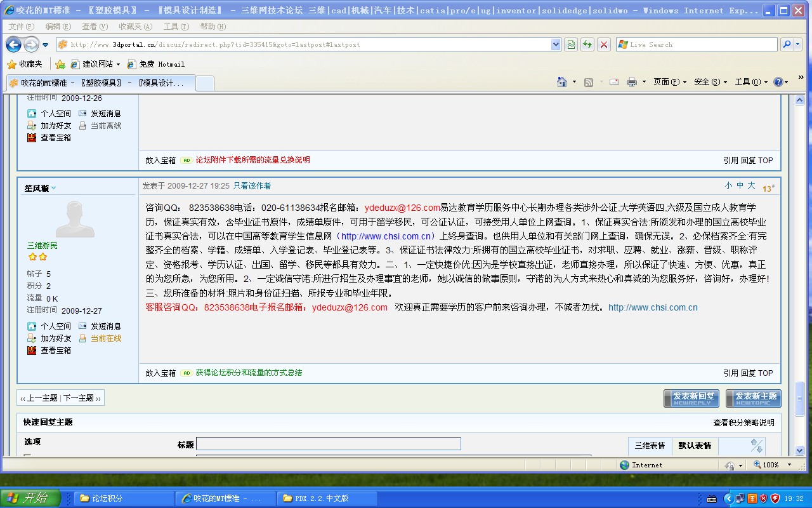Open the 帮助(H) menu
The width and height of the screenshot is (812, 508).
click(213, 27)
